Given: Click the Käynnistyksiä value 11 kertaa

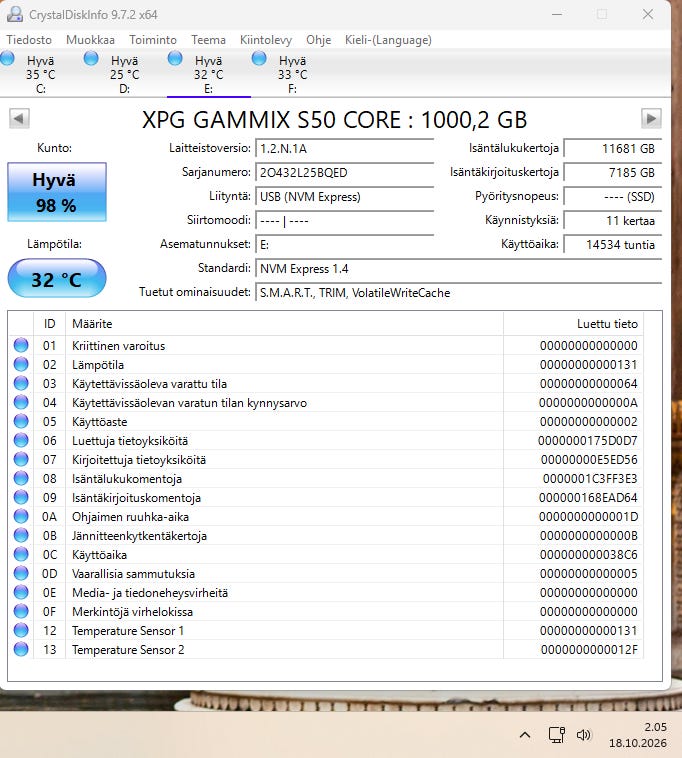Looking at the screenshot, I should click(x=612, y=221).
